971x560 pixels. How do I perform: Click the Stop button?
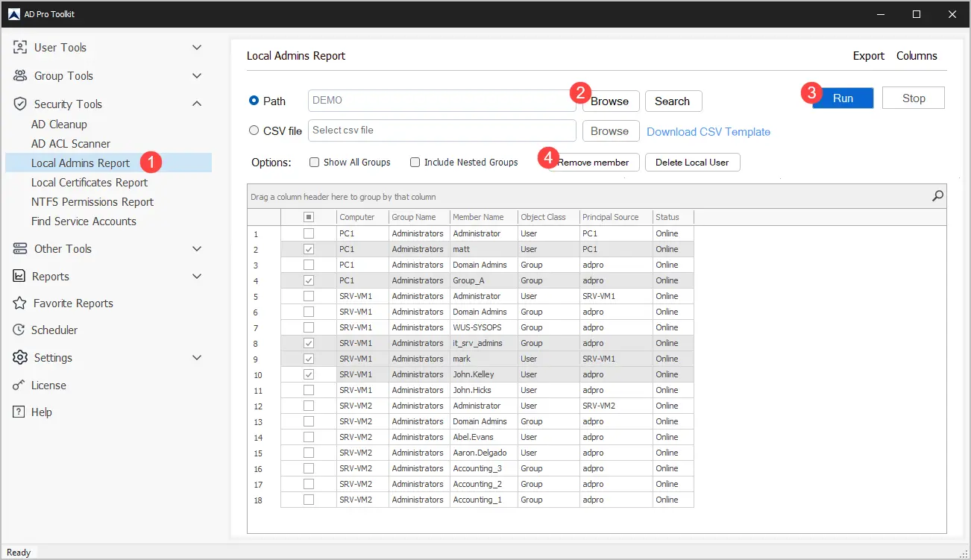coord(914,98)
